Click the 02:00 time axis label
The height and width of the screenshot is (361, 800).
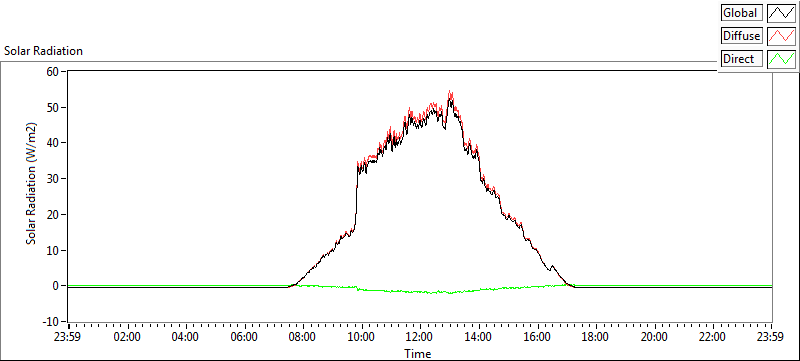pos(127,337)
